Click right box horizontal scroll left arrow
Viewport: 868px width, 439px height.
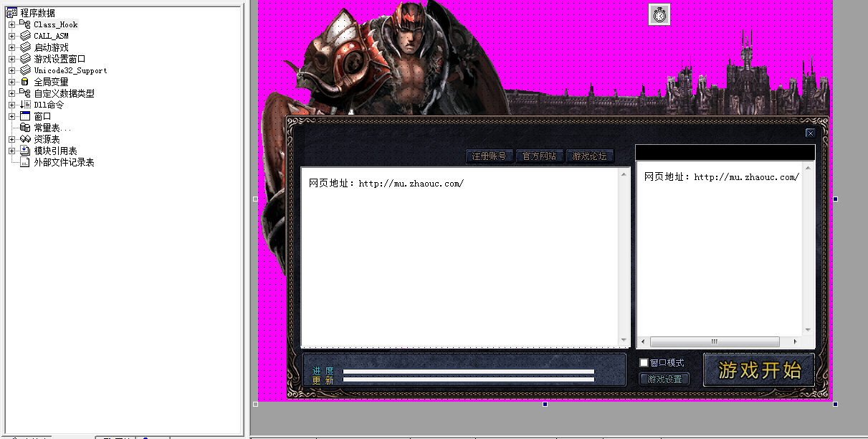(x=642, y=341)
